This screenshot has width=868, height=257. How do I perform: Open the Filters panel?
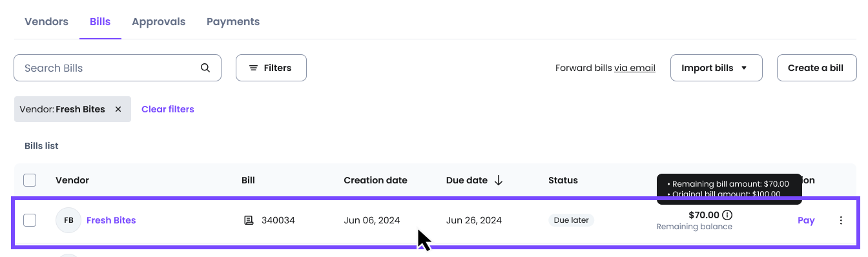pos(271,68)
